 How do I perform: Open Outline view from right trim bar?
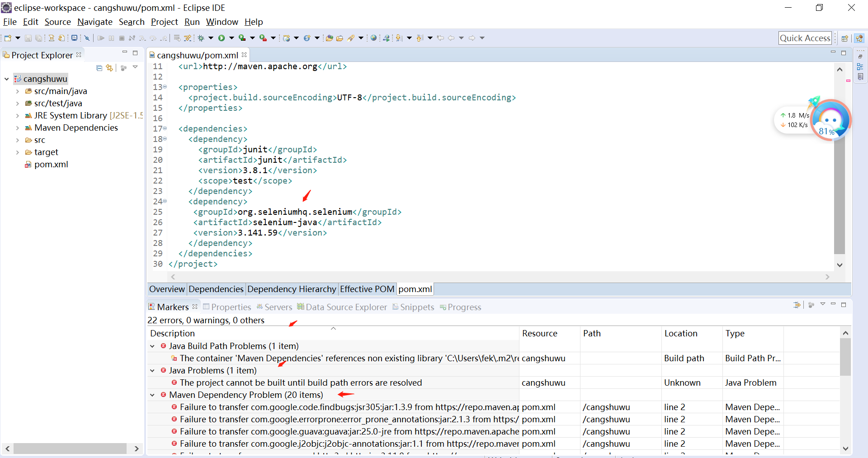tap(860, 66)
